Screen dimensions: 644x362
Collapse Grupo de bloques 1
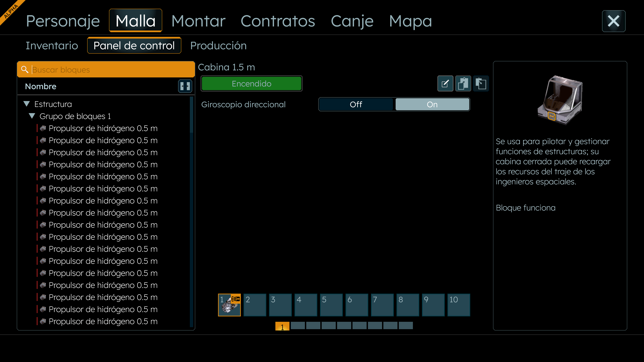[x=32, y=116]
